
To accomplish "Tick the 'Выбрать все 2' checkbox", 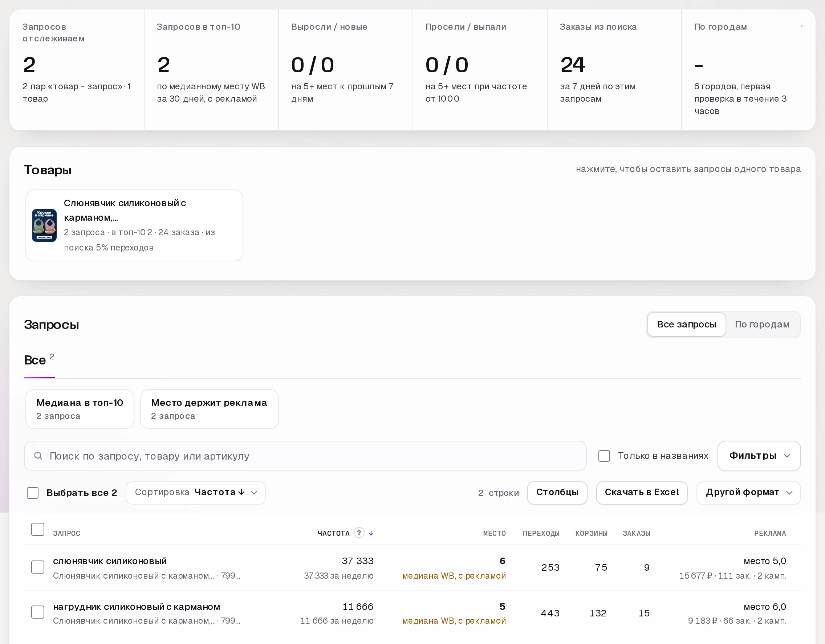I will 33,493.
